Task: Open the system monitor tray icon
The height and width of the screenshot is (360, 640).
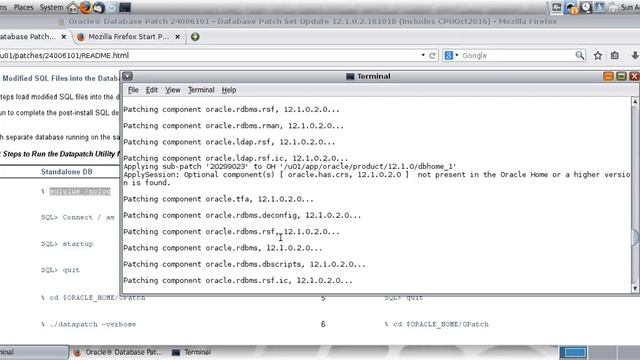Action: coord(557,7)
